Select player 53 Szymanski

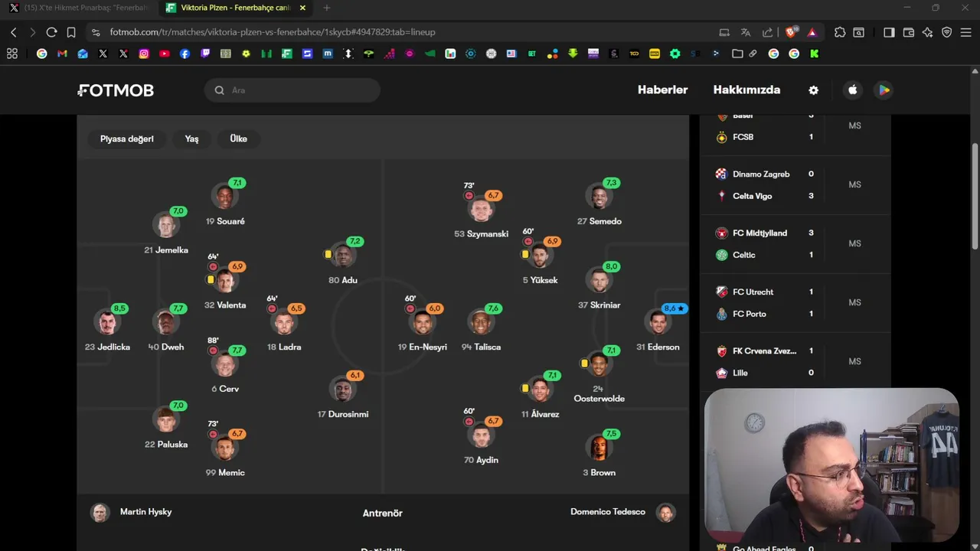pos(481,209)
